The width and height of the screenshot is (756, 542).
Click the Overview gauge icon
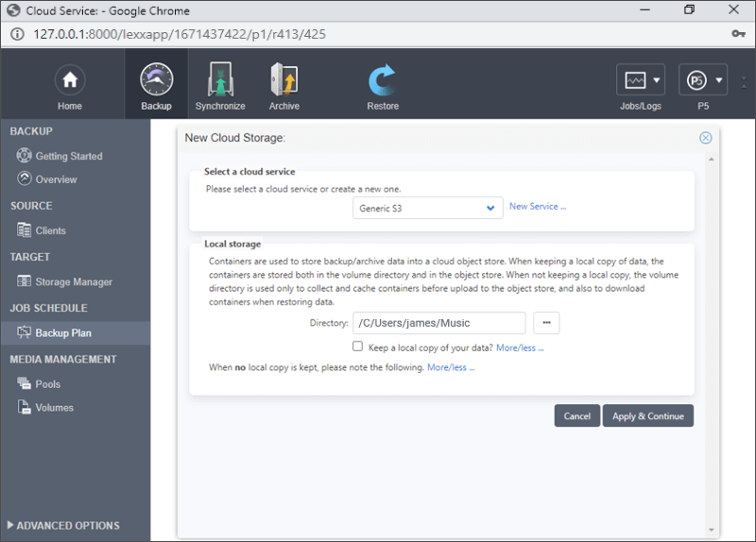(25, 178)
